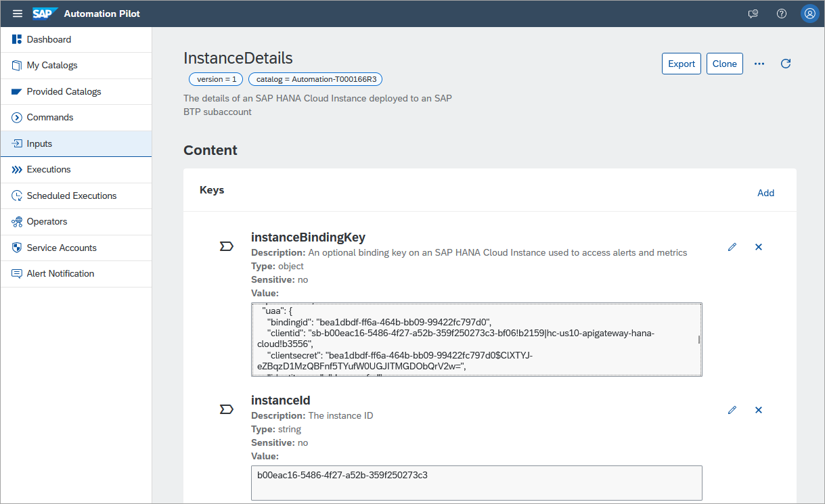Click 'The instance ID' description
This screenshot has height=504, width=825.
click(x=340, y=415)
